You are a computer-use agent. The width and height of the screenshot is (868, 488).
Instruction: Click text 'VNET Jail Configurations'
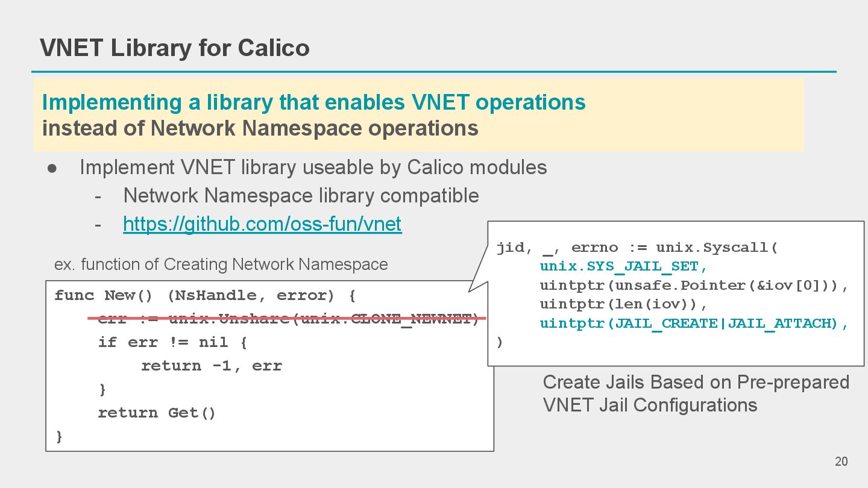pyautogui.click(x=650, y=405)
